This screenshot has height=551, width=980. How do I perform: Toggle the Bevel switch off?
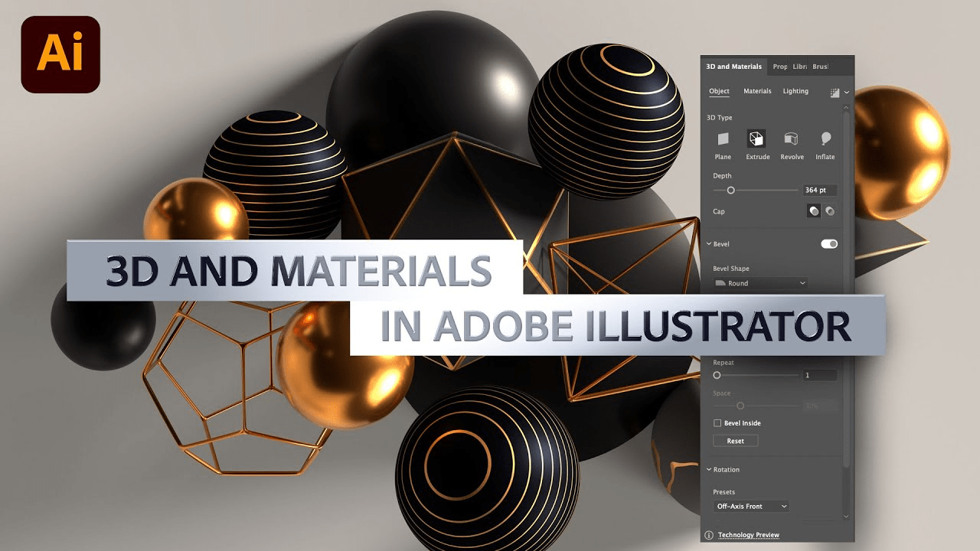(829, 244)
